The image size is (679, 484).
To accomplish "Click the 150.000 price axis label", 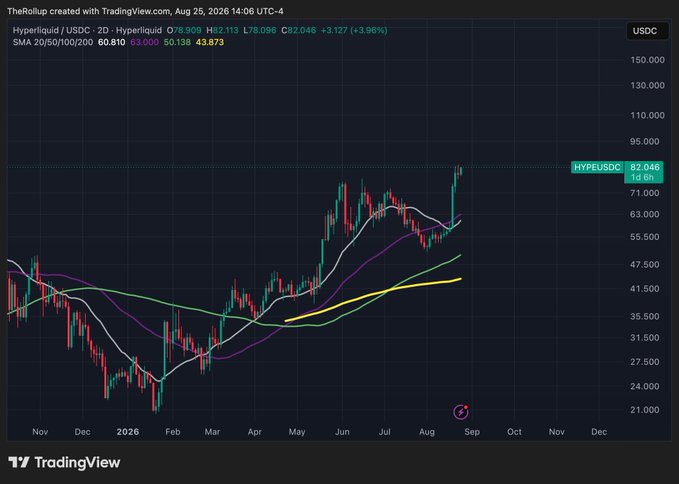I will 647,60.
